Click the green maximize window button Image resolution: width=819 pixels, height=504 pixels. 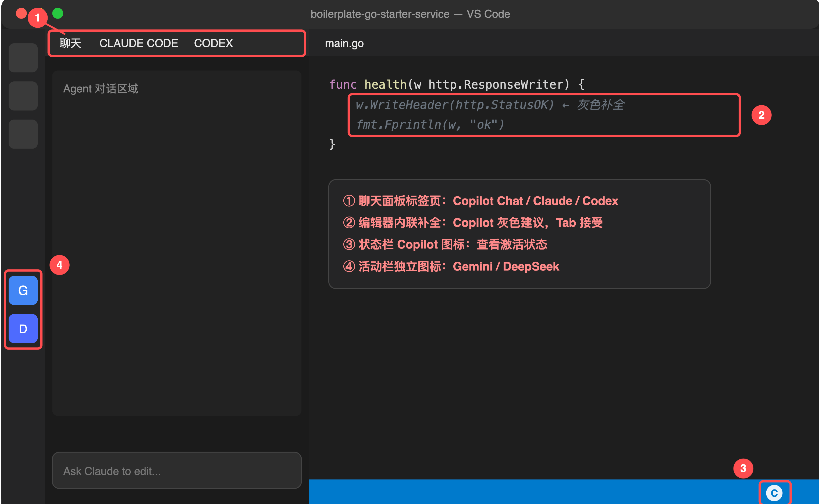click(58, 13)
